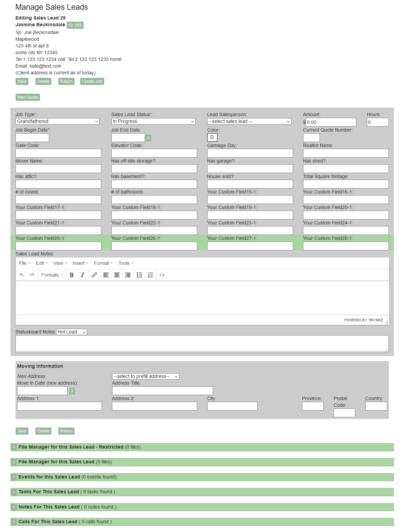Align text right in notes editor

127,275
